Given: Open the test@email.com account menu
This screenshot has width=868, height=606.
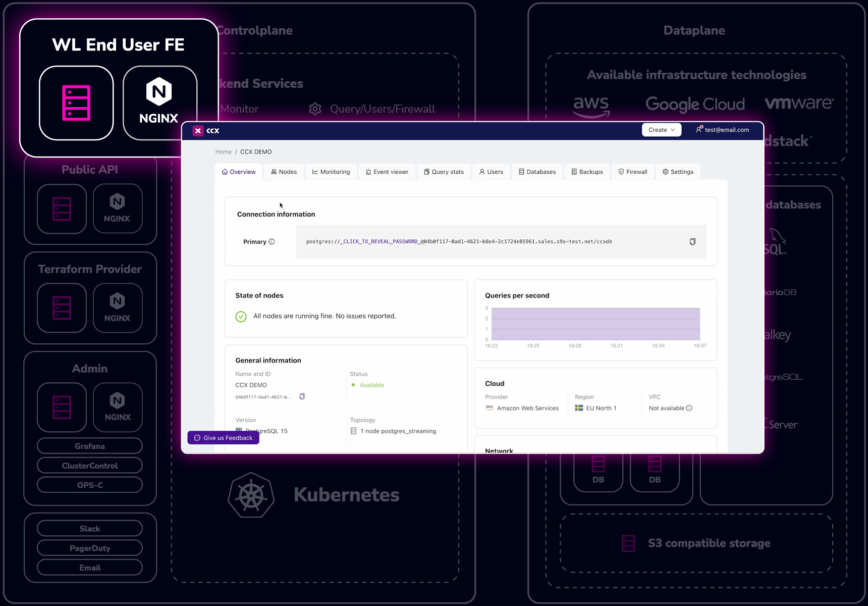Looking at the screenshot, I should (x=722, y=130).
